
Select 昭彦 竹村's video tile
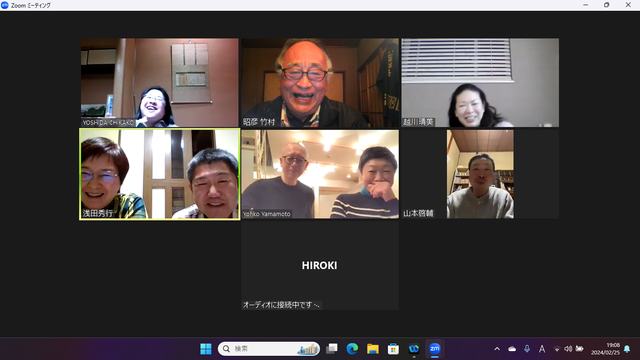click(x=320, y=82)
